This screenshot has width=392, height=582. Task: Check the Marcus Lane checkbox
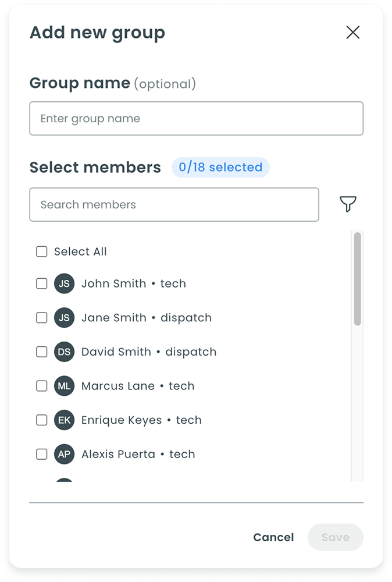42,386
